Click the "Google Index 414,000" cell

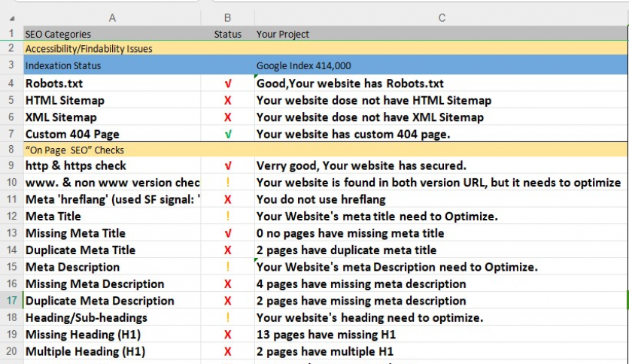click(304, 66)
